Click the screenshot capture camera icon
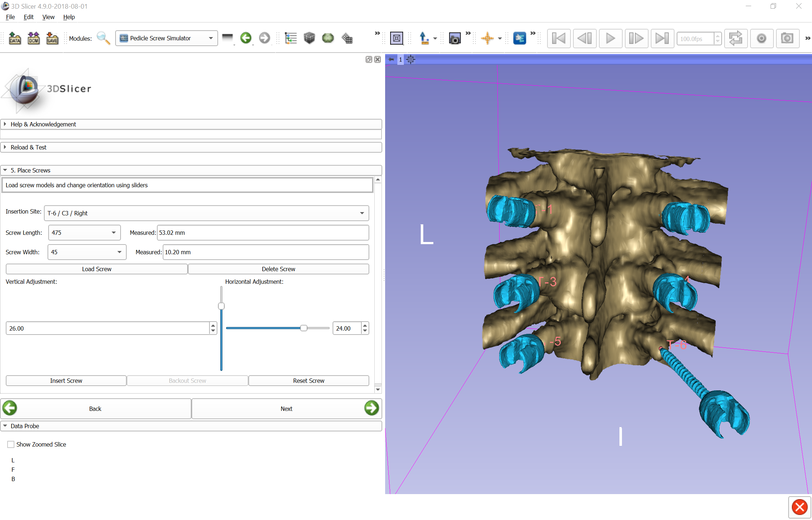 (455, 38)
